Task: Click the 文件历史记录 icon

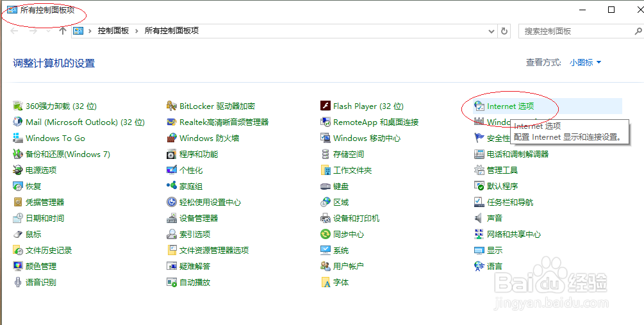Action: [18, 250]
